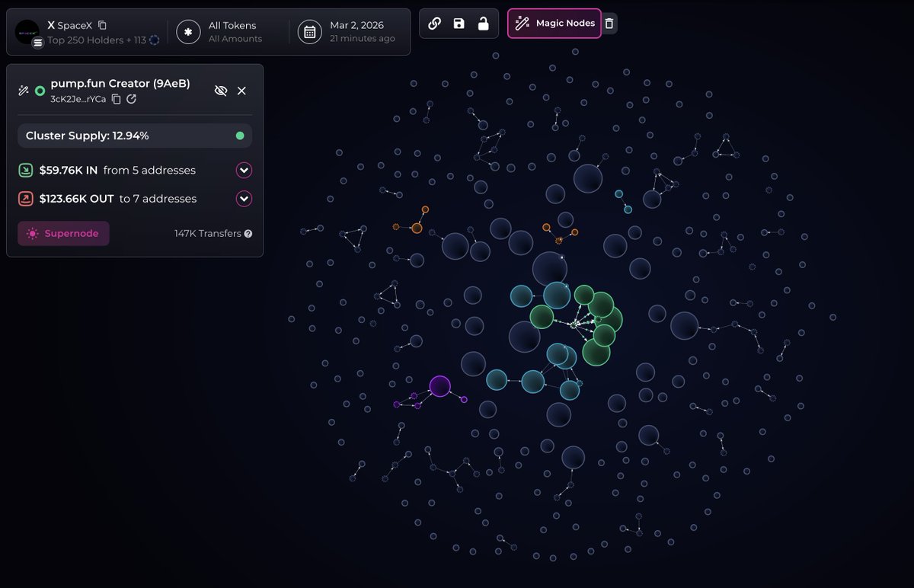Click the asterisk token filter icon
The image size is (914, 588).
188,32
